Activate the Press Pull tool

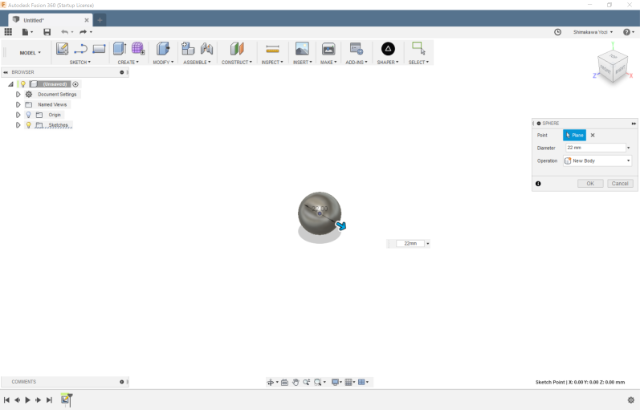pyautogui.click(x=163, y=49)
